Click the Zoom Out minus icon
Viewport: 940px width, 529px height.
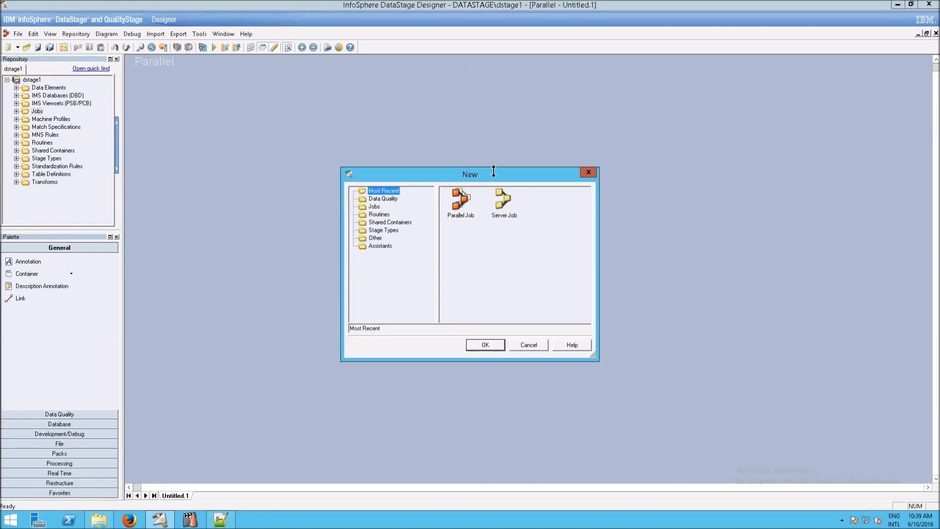pos(313,47)
